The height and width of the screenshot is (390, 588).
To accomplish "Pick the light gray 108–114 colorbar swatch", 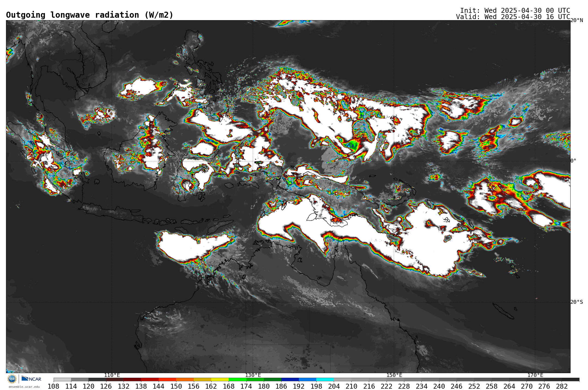I will [62, 379].
